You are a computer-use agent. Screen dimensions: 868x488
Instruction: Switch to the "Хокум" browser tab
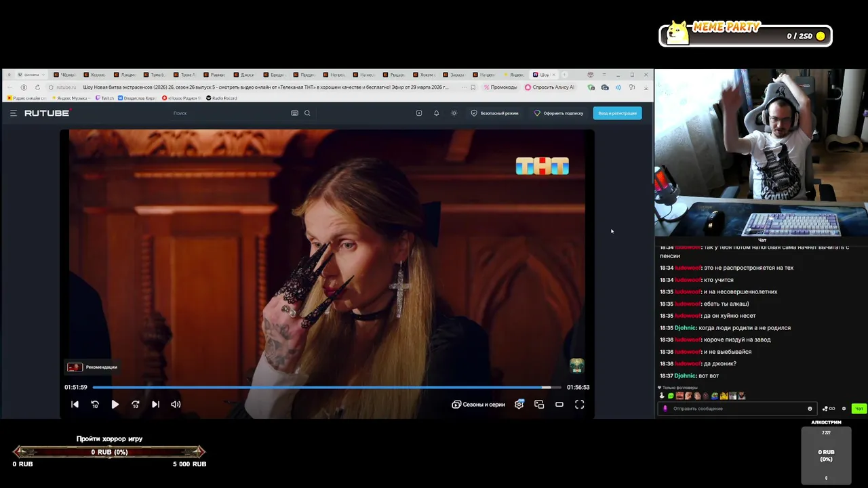click(425, 75)
